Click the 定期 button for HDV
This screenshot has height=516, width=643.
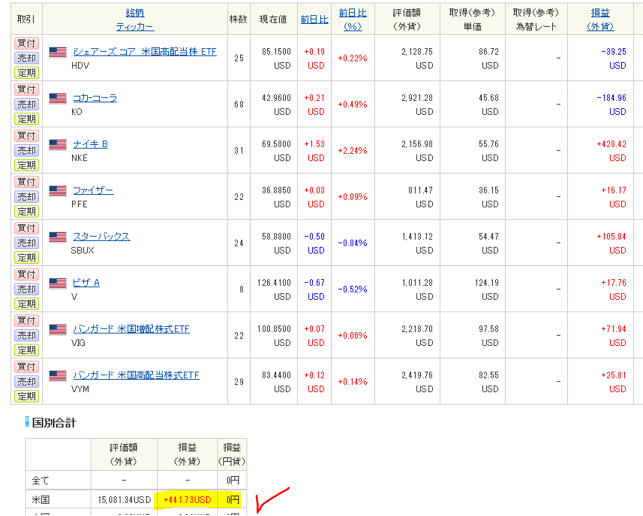pyautogui.click(x=27, y=73)
